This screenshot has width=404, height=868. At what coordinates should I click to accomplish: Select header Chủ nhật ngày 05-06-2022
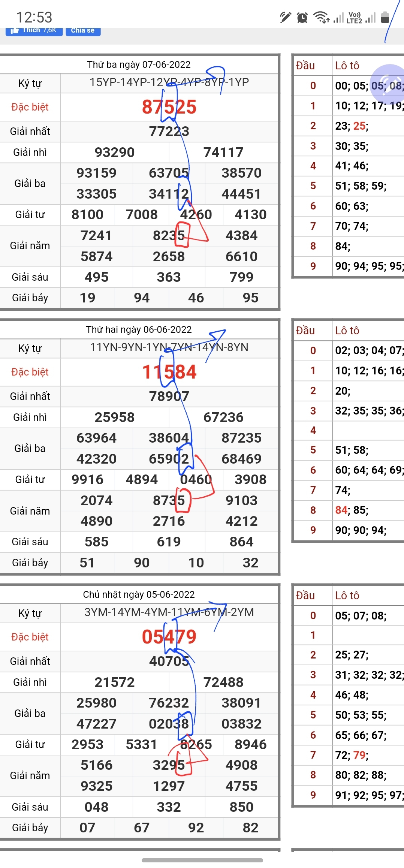coord(139,594)
